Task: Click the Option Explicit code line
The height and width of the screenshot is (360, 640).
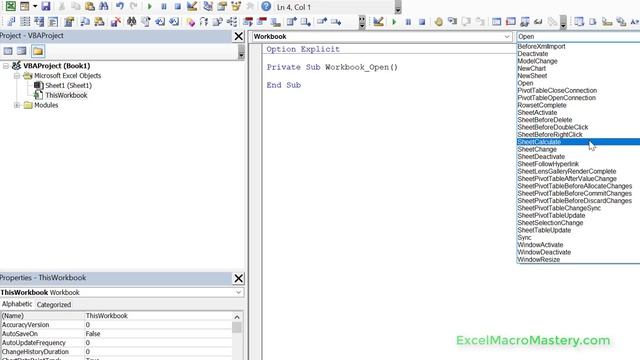Action: coord(303,49)
